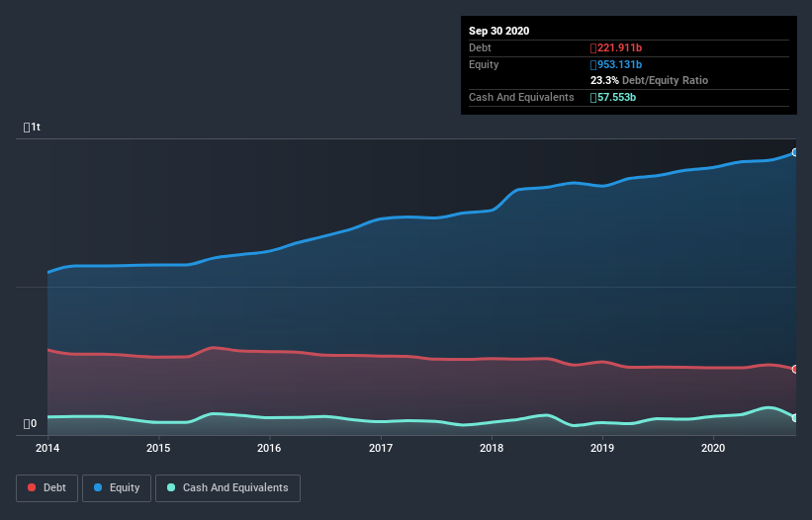Screen dimensions: 812x520
Task: Click the 2016 x-axis label
Action: coord(269,448)
